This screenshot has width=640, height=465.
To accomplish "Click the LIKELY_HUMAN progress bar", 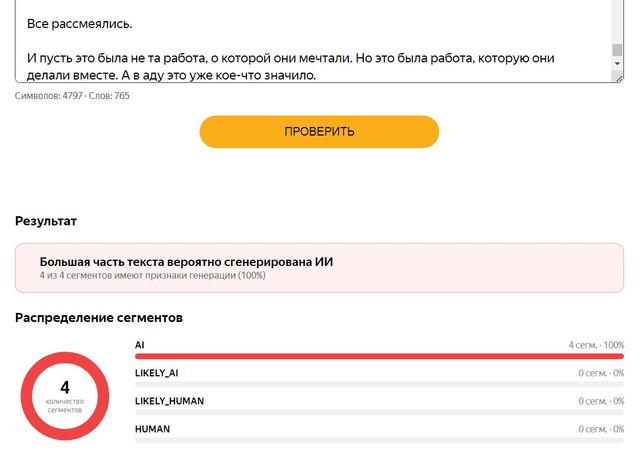I will (379, 412).
